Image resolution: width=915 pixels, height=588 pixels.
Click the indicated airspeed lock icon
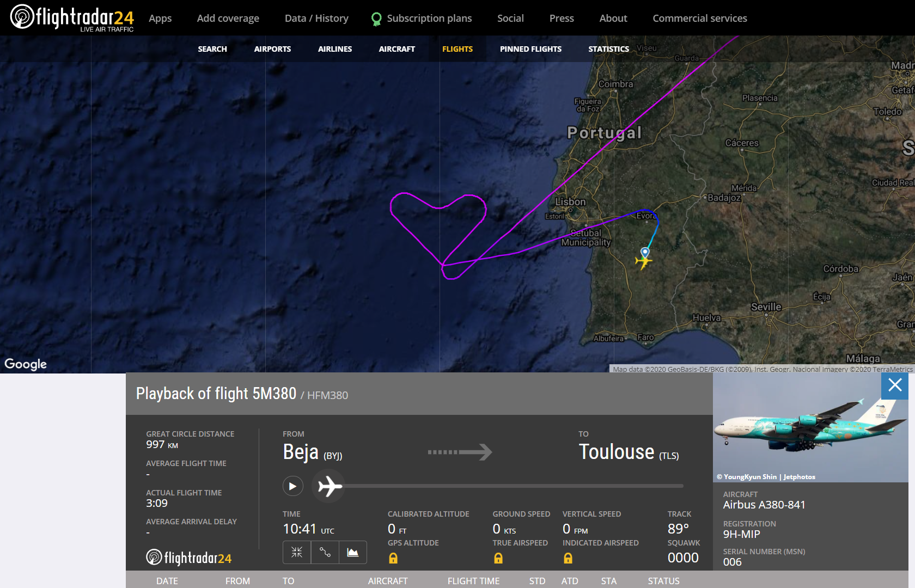568,558
